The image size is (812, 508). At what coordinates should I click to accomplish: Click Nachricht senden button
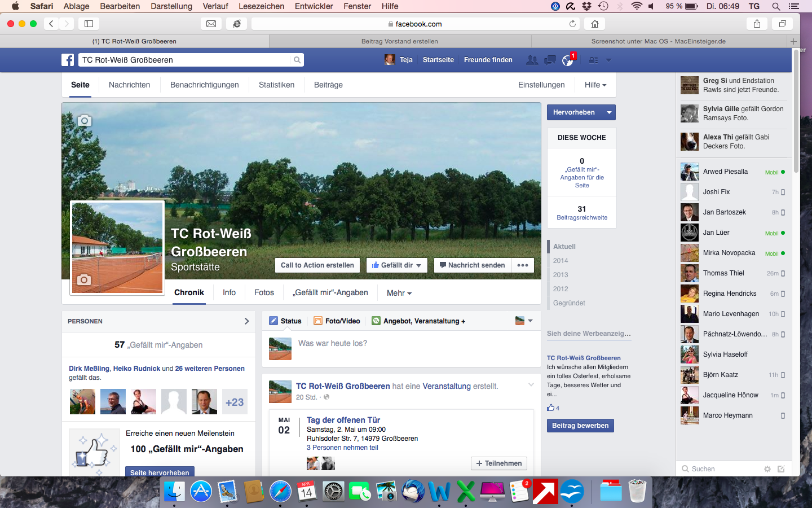point(473,265)
